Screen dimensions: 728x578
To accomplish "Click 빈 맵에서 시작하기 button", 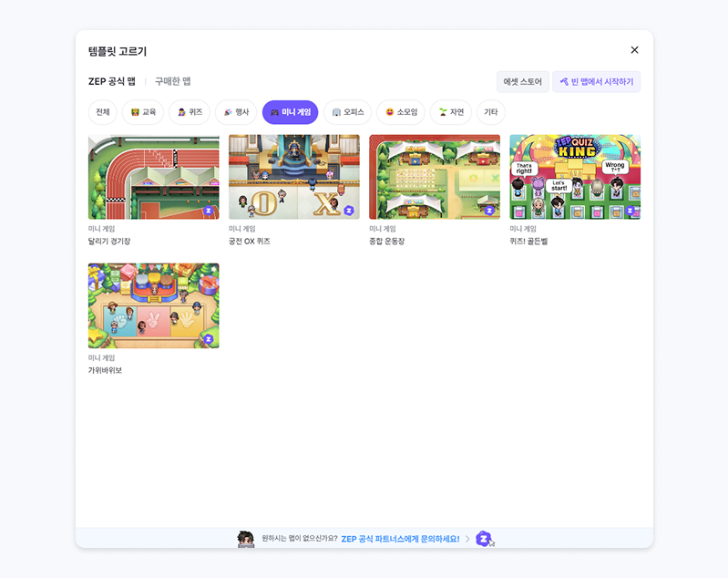I will (596, 82).
